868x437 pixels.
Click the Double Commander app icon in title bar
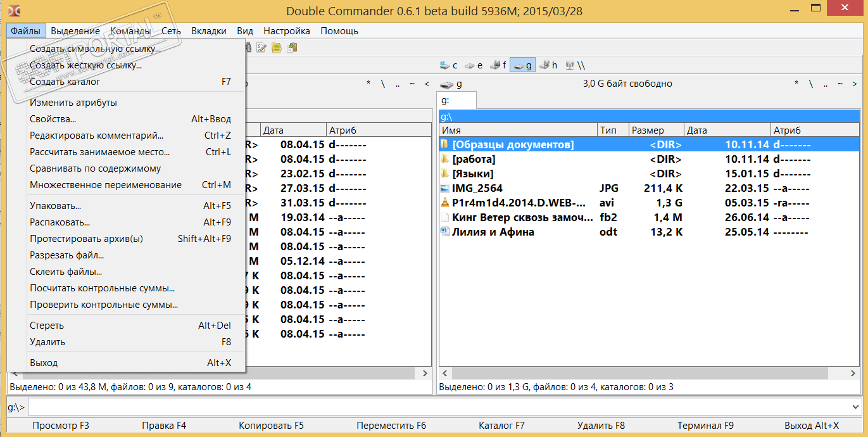tap(15, 9)
